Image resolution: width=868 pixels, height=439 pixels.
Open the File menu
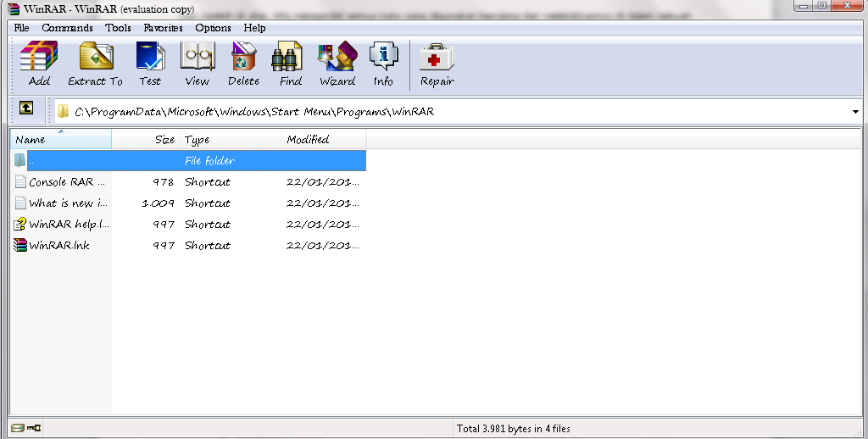pos(21,28)
